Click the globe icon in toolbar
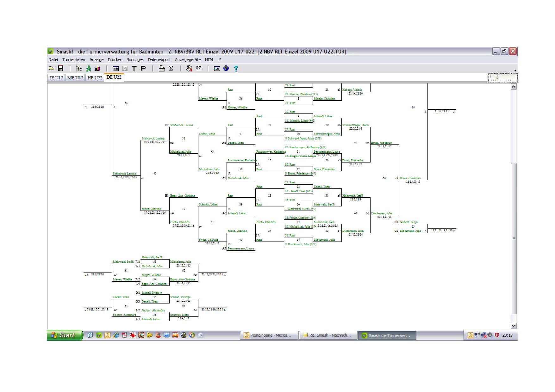 tap(226, 68)
